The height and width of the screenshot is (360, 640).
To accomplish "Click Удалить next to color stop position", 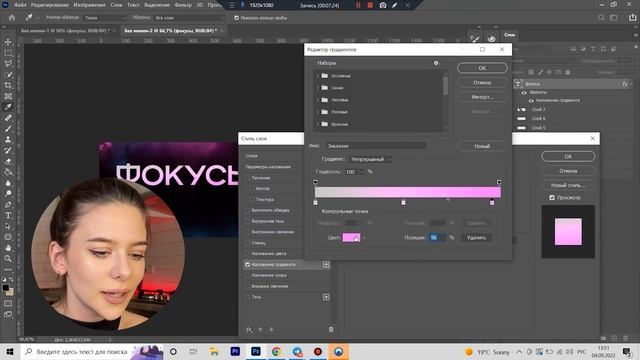I will pos(476,238).
